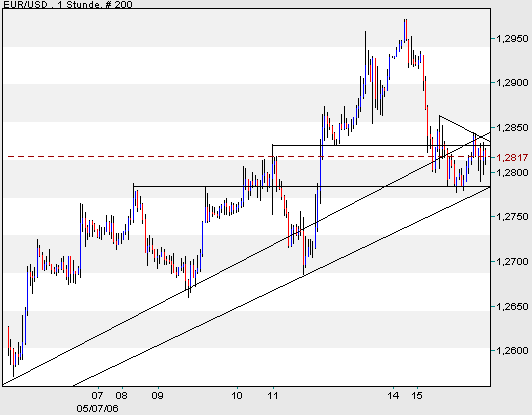The height and width of the screenshot is (415, 532).
Task: Click the date axis label 10
Action: coord(237,396)
